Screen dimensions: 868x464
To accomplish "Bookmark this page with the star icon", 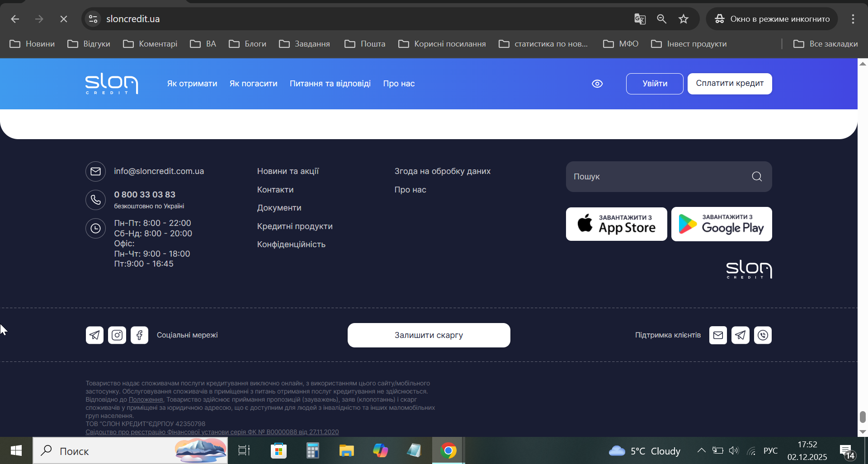I will point(684,19).
